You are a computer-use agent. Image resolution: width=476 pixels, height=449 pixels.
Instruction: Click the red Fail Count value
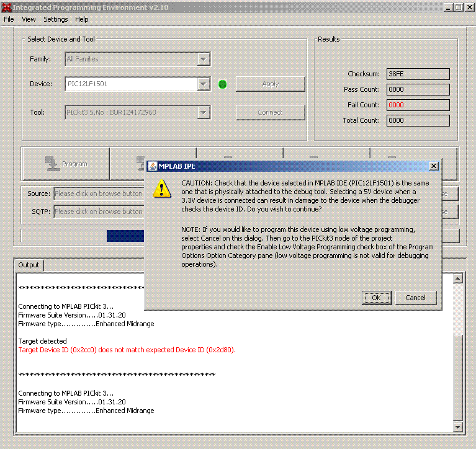pyautogui.click(x=418, y=105)
